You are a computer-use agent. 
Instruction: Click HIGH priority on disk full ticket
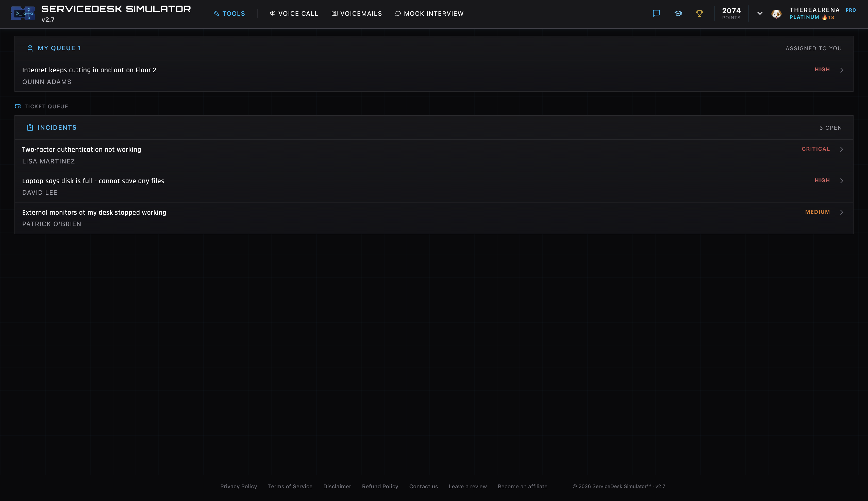pos(822,180)
